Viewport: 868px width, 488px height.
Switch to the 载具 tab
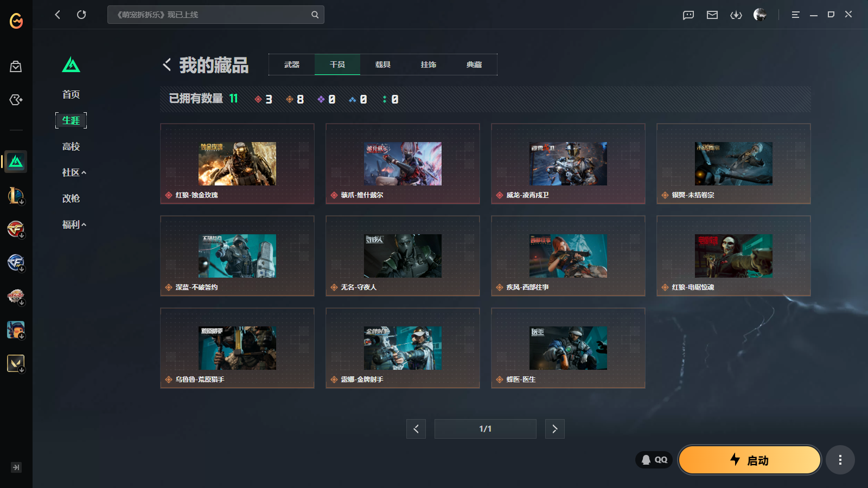coord(383,65)
